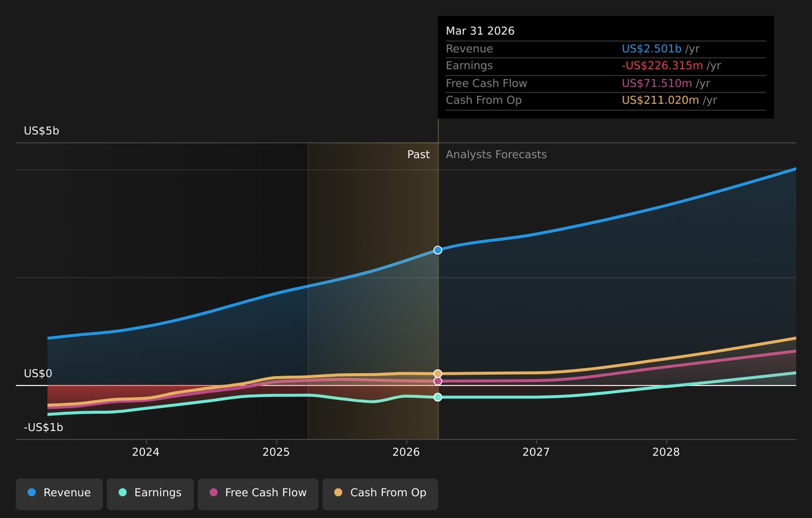812x518 pixels.
Task: Click the Free Cash Flow tooltip label
Action: 486,83
